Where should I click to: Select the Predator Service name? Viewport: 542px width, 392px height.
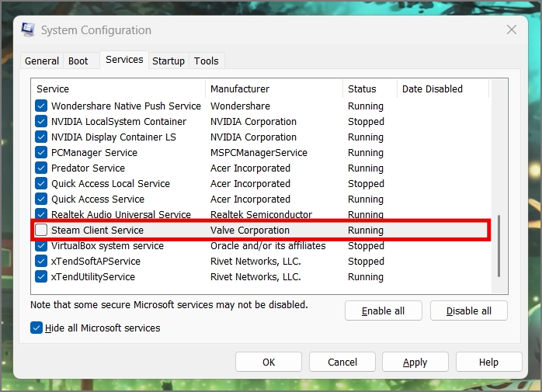(x=88, y=168)
